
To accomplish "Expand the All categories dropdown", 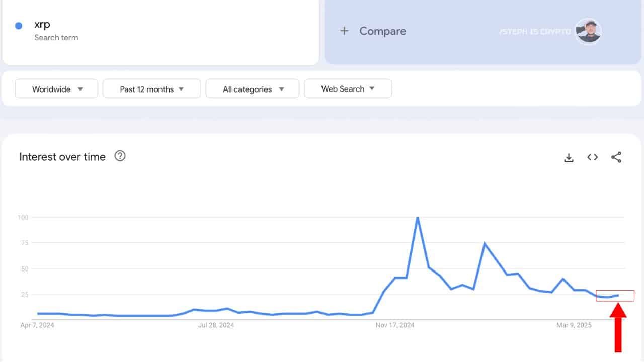I will pos(253,89).
